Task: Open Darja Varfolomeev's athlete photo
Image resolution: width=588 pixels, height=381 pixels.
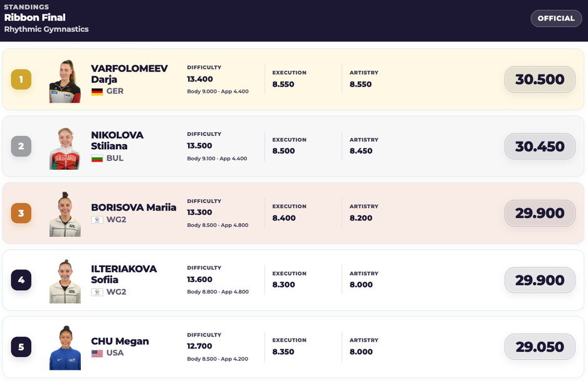Action: (x=65, y=81)
